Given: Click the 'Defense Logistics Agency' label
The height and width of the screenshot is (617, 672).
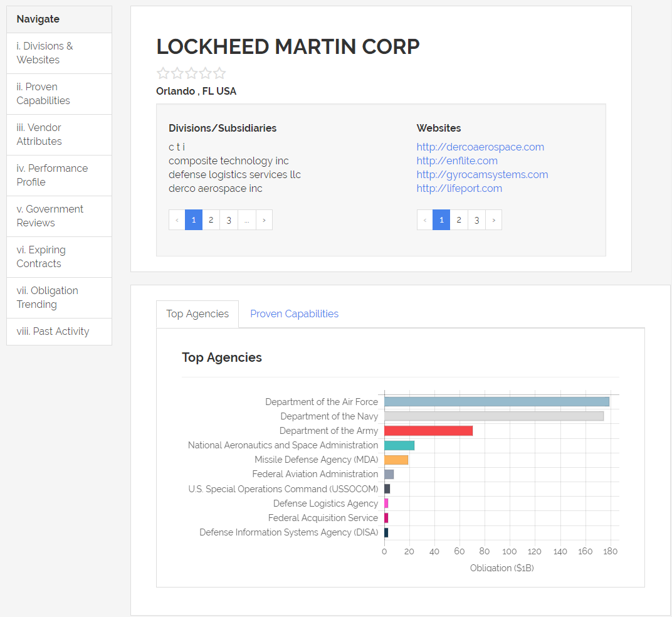Looking at the screenshot, I should 326,504.
